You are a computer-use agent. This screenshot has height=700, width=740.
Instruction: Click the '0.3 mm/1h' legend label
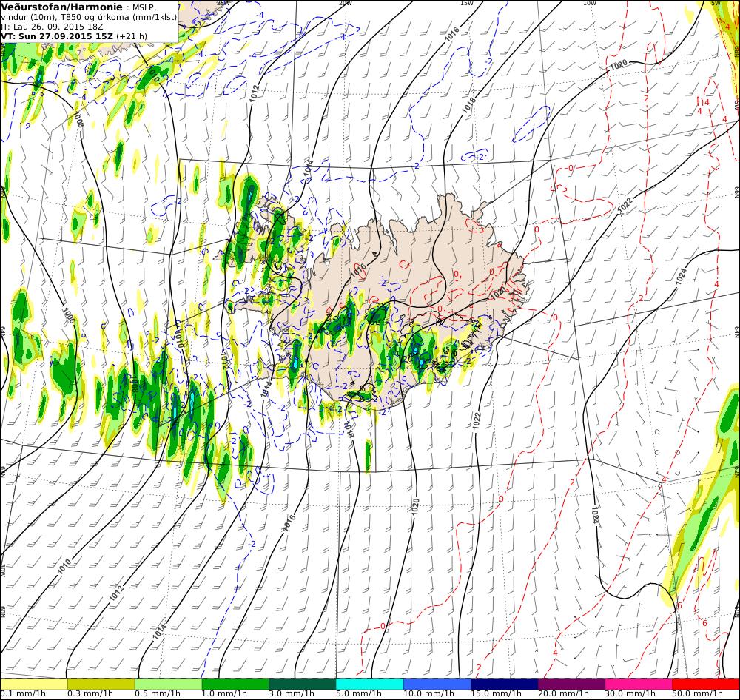[x=90, y=694]
